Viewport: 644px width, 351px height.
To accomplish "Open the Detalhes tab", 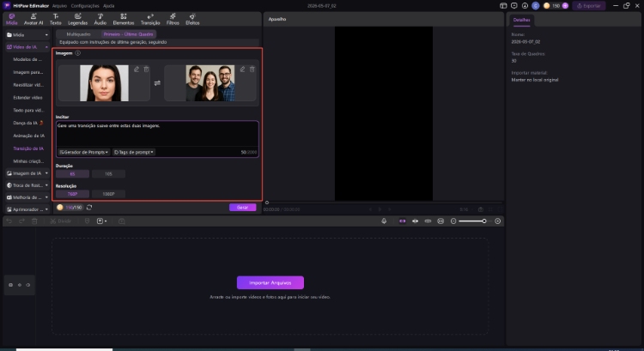I will (521, 20).
